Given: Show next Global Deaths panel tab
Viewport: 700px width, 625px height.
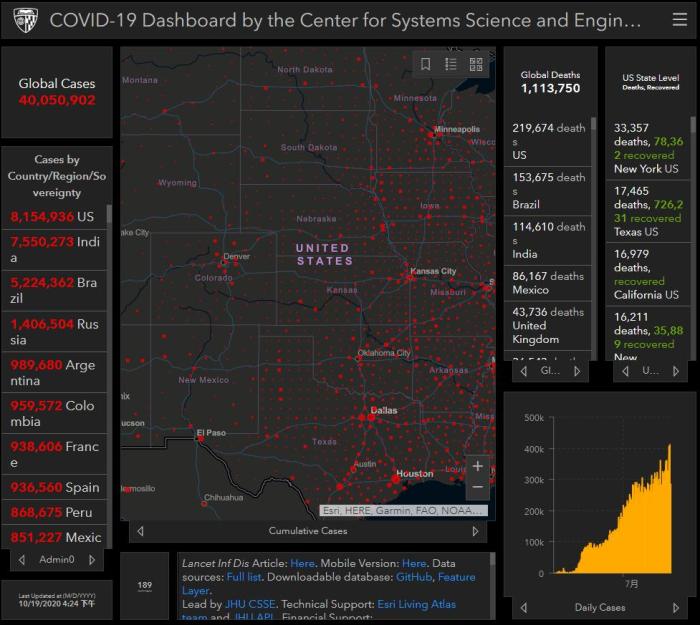Looking at the screenshot, I should click(x=576, y=370).
